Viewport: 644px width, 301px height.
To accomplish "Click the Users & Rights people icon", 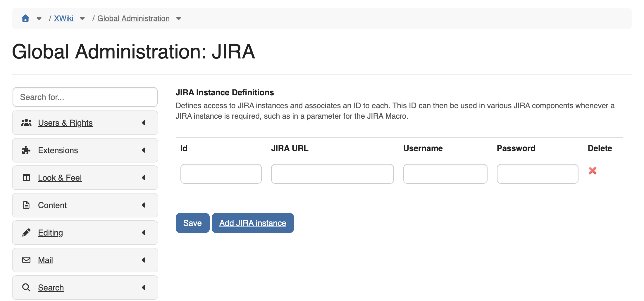I will 26,123.
